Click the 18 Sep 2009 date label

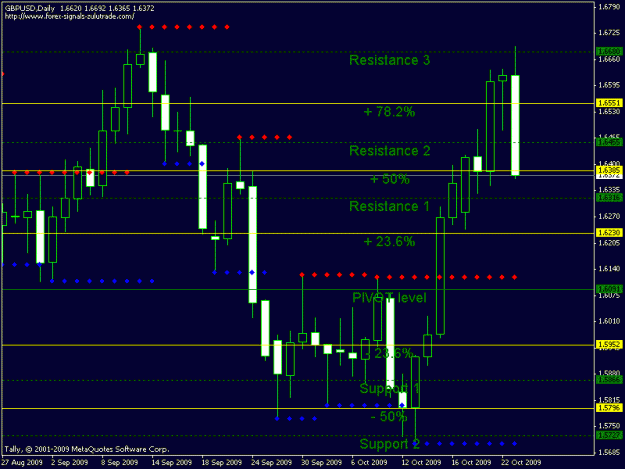coord(222,462)
